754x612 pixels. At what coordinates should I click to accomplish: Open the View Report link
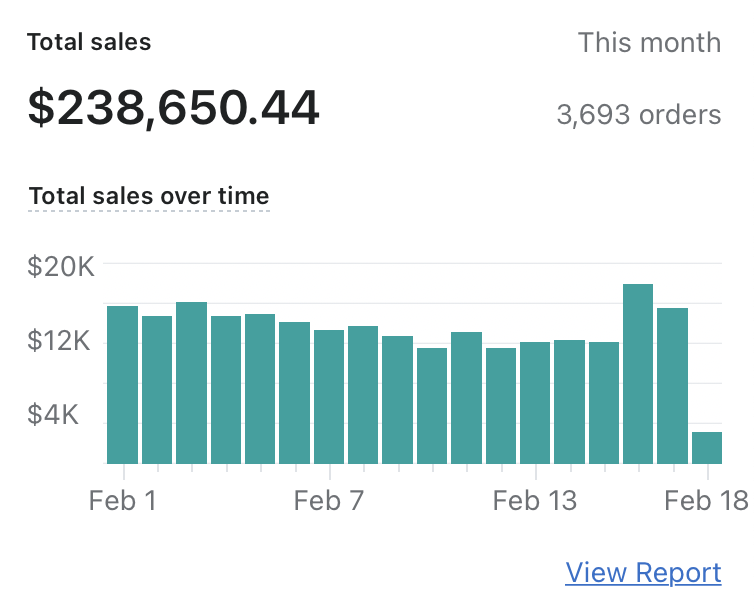[643, 573]
